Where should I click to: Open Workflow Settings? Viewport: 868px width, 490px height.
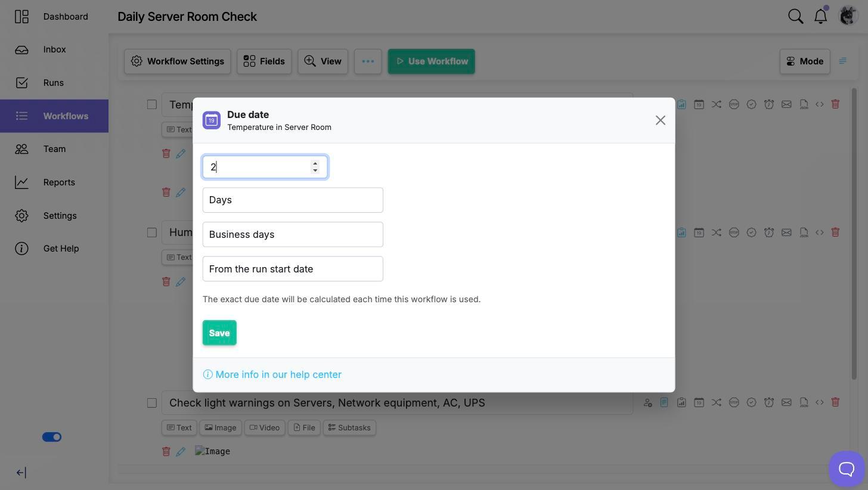click(x=178, y=61)
